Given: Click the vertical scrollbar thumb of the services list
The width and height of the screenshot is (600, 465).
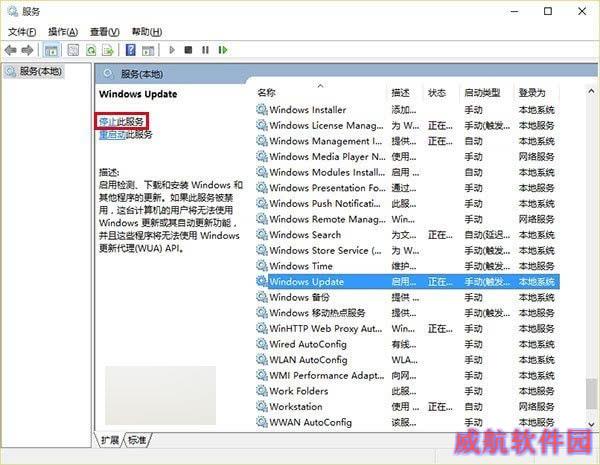Looking at the screenshot, I should [591, 394].
